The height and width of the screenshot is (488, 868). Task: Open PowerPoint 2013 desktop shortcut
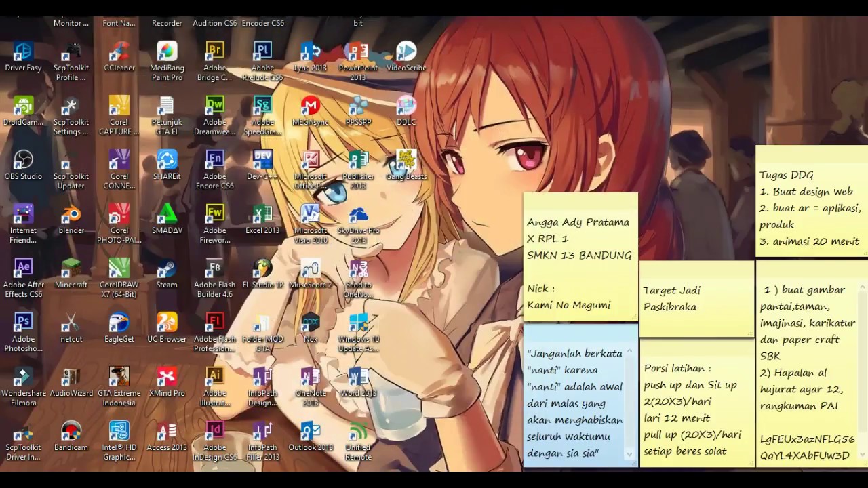(x=358, y=62)
